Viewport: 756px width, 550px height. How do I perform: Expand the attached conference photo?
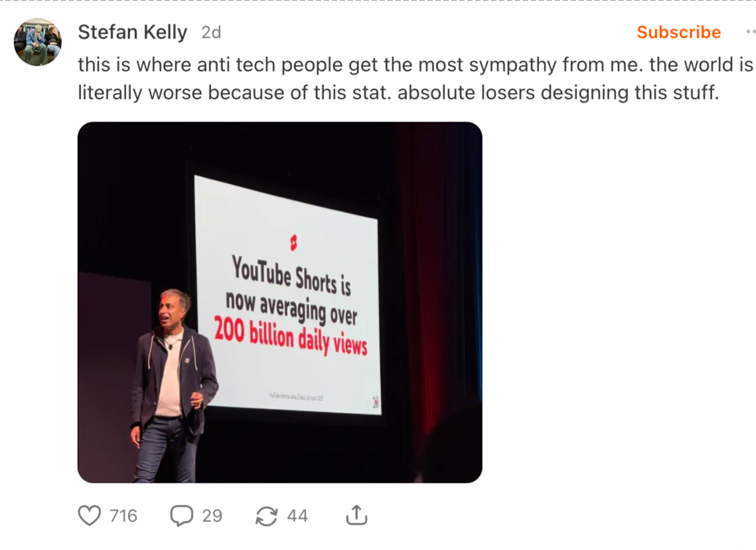280,302
